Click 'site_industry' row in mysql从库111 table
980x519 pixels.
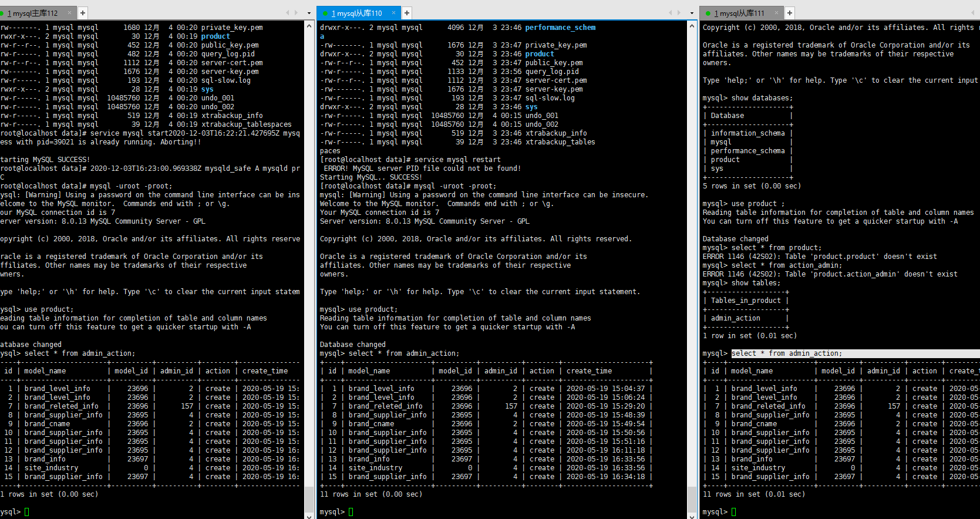841,468
